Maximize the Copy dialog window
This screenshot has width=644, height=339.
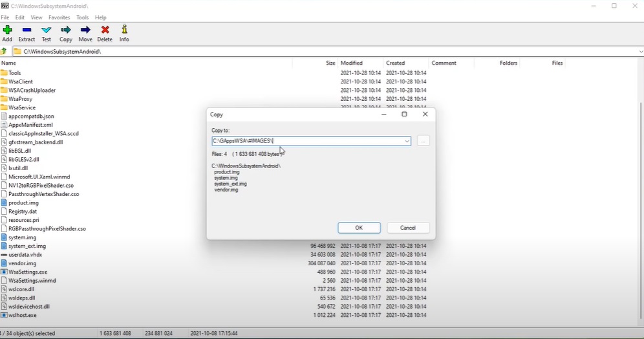404,115
